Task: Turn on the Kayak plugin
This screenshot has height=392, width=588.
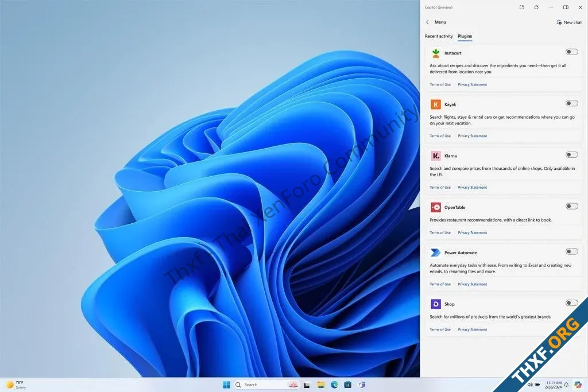Action: click(x=571, y=103)
